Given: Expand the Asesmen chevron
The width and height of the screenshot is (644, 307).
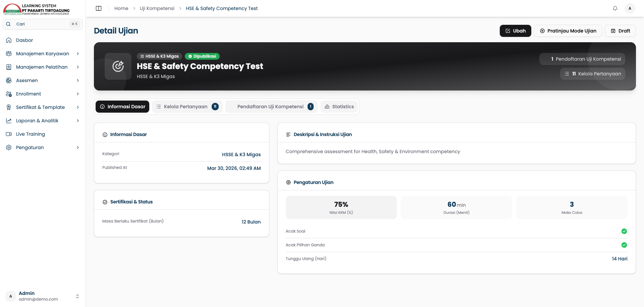Looking at the screenshot, I should coord(78,80).
